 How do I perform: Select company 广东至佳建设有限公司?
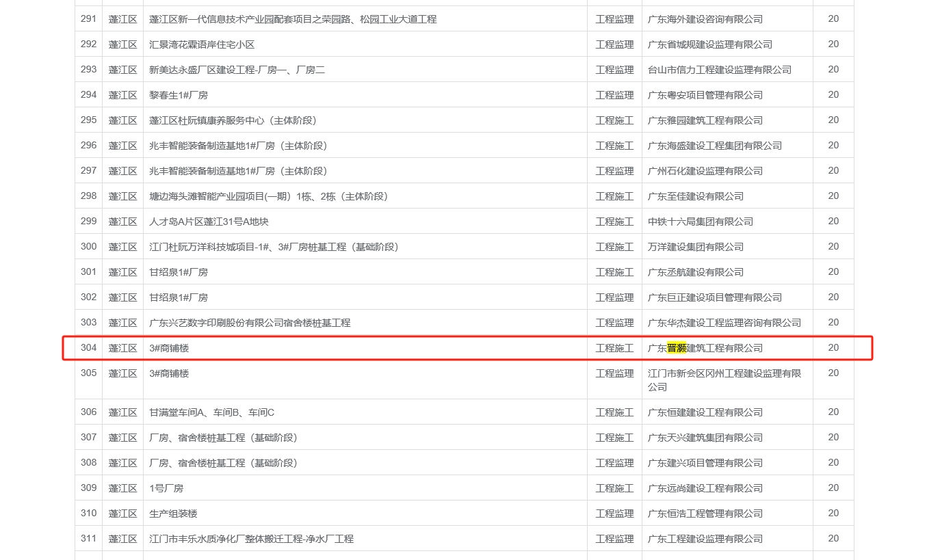pos(696,196)
